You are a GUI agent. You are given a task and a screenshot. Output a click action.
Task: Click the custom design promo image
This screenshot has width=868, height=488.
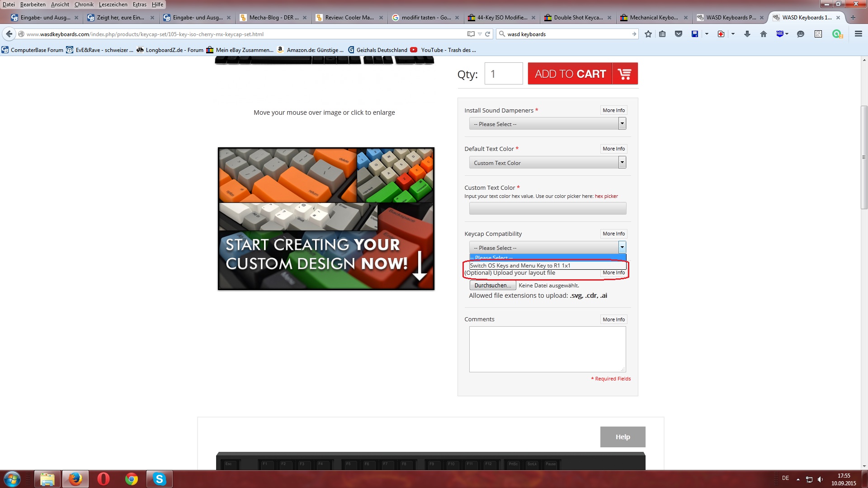pos(325,219)
